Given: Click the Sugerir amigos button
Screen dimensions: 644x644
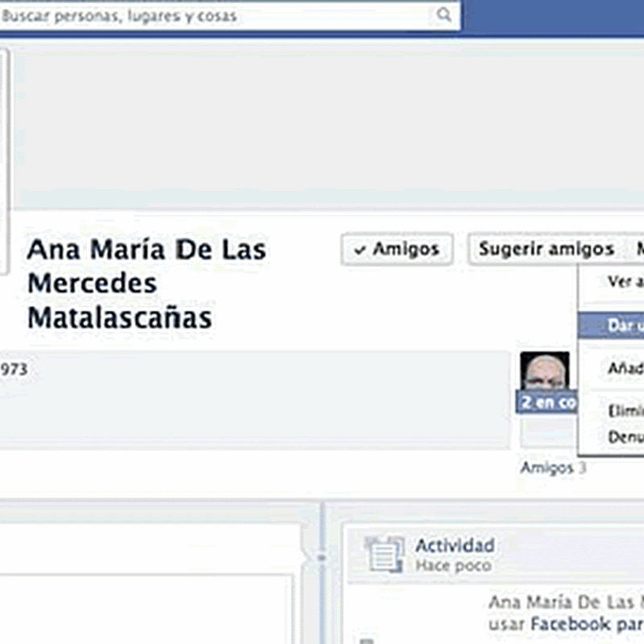Looking at the screenshot, I should 547,249.
